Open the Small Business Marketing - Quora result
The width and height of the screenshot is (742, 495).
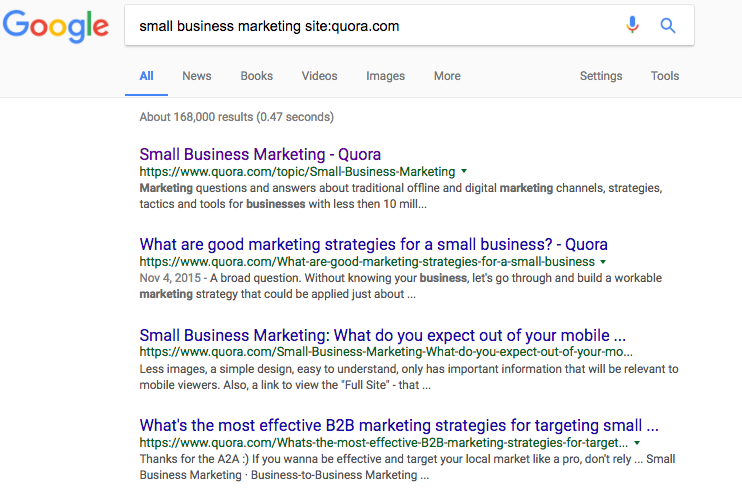[260, 154]
